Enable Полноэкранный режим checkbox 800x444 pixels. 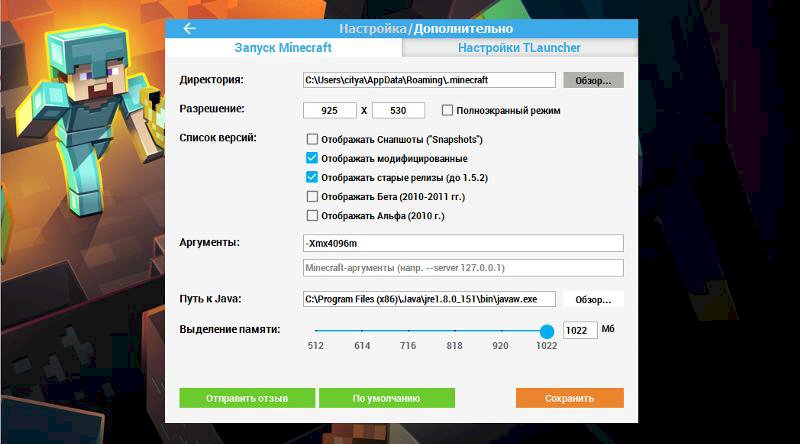pos(447,110)
